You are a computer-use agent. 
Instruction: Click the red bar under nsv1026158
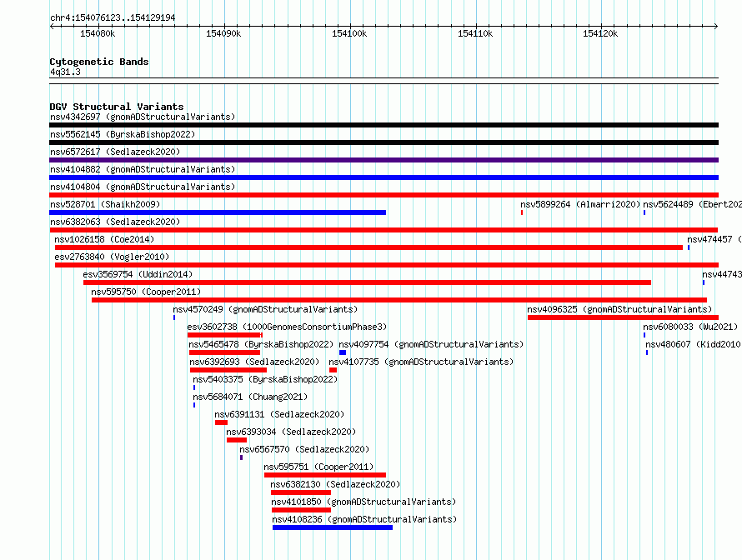[x=368, y=247]
